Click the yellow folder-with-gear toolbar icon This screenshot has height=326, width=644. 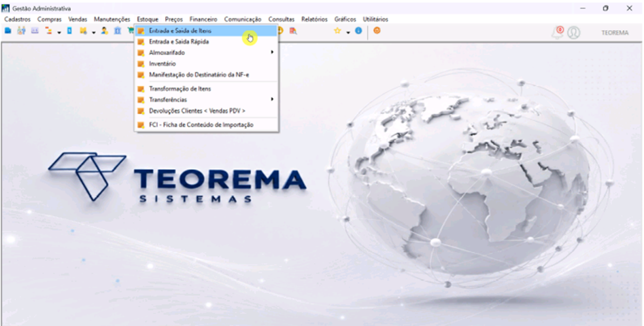click(84, 31)
